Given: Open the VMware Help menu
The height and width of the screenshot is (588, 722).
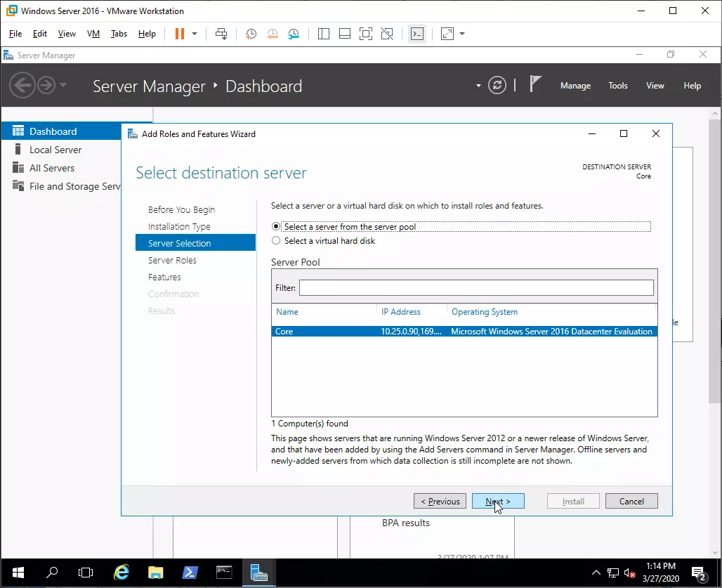Looking at the screenshot, I should coord(147,34).
